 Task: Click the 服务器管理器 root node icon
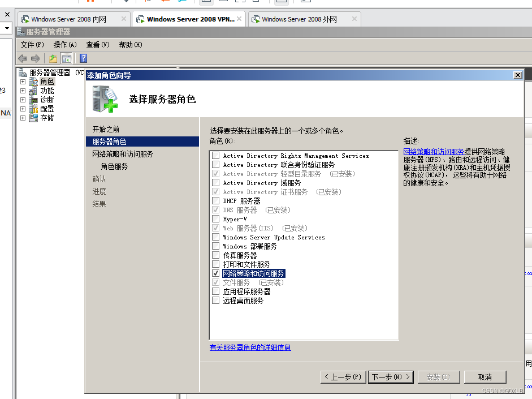[x=23, y=72]
